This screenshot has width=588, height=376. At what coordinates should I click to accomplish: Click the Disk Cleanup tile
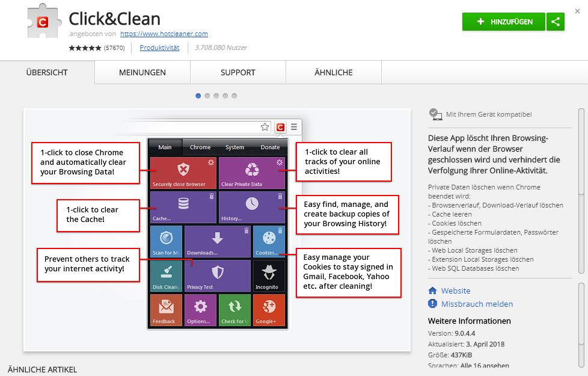pos(166,276)
